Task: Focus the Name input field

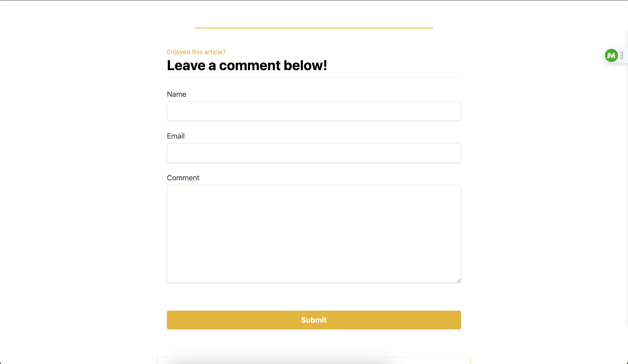Action: pyautogui.click(x=314, y=111)
